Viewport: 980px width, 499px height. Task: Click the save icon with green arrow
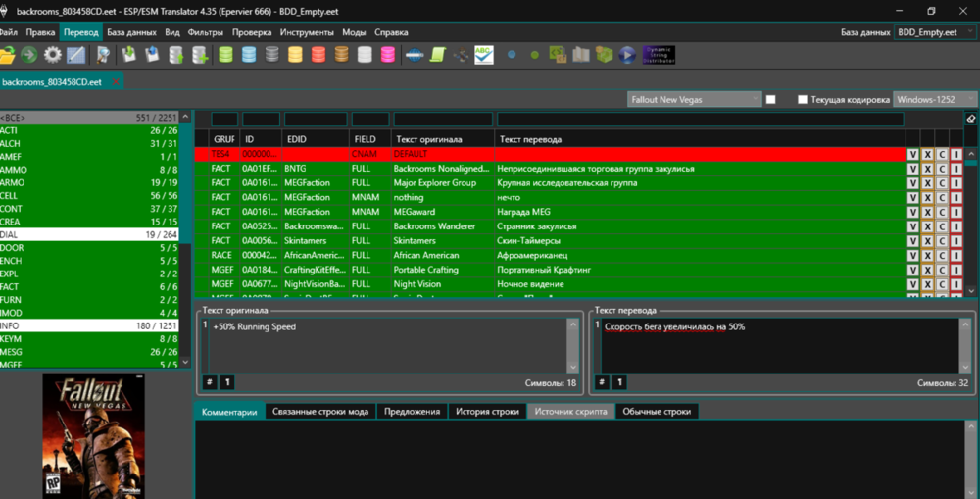click(129, 55)
